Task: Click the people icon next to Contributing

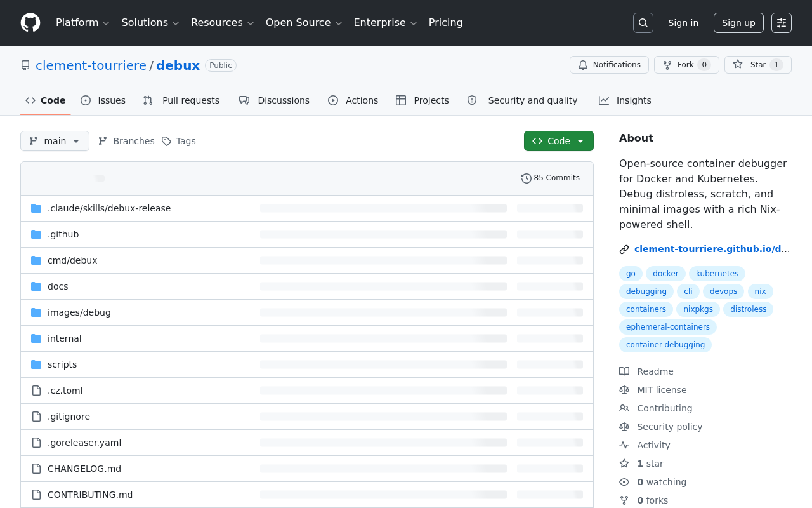Action: [624, 408]
